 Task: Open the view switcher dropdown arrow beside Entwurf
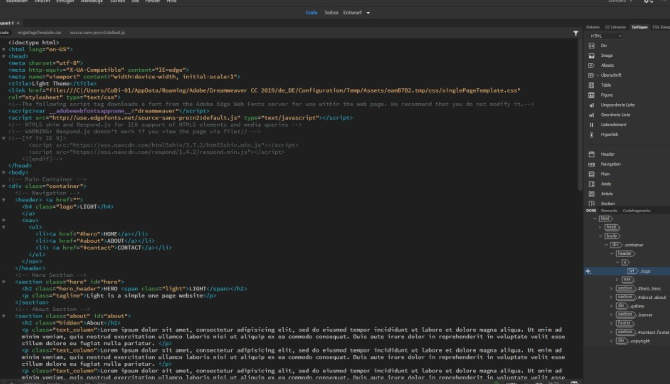click(368, 13)
